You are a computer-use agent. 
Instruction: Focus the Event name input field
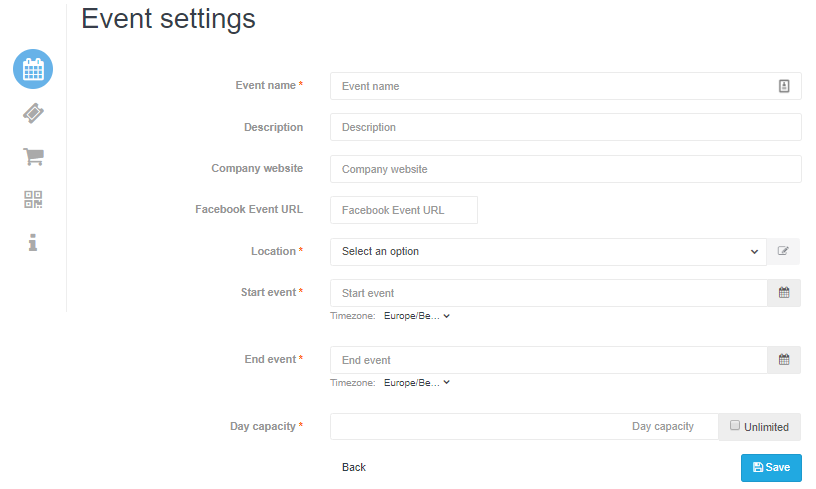click(x=566, y=86)
